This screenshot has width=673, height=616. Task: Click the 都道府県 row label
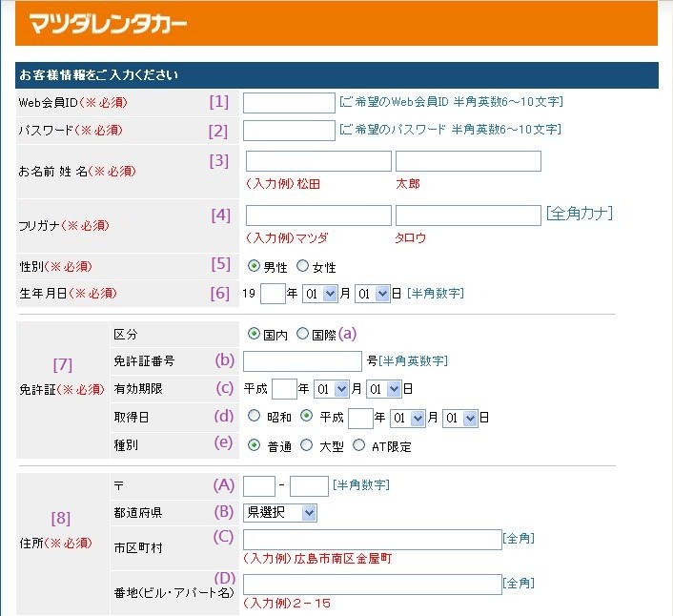coord(138,513)
